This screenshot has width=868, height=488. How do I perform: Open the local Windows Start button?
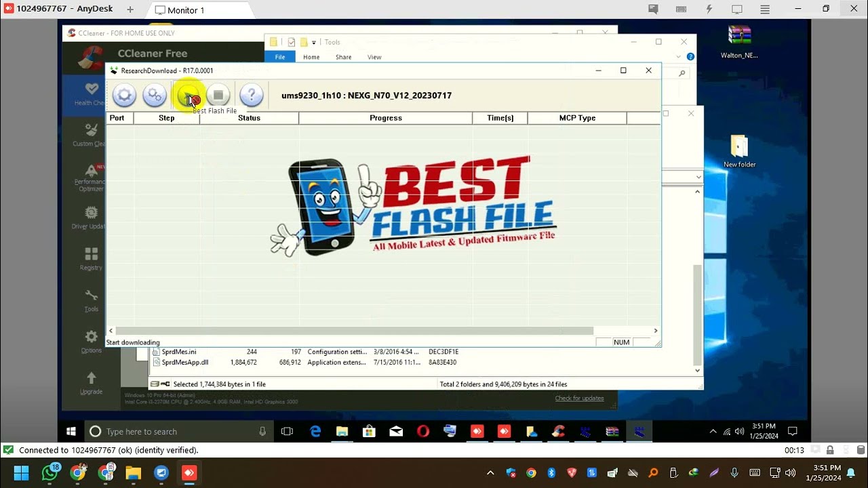(21, 472)
